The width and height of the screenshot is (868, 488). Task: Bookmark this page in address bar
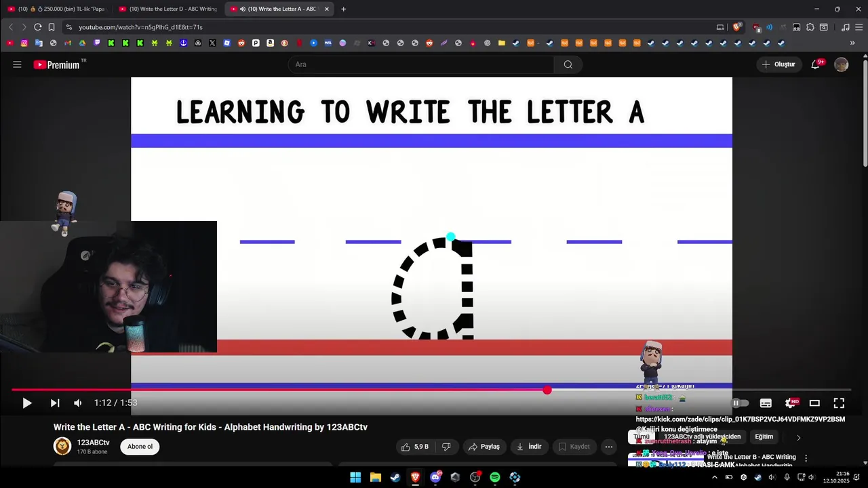[x=52, y=27]
